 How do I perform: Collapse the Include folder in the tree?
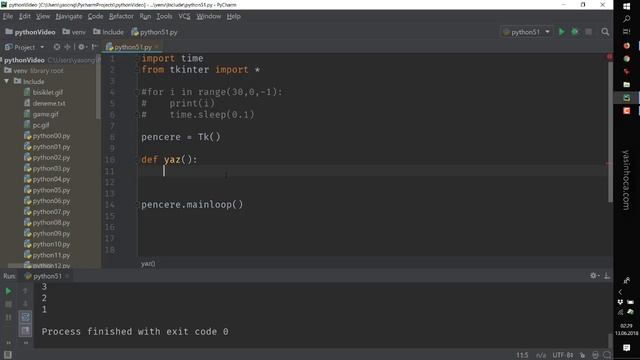[x=7, y=81]
